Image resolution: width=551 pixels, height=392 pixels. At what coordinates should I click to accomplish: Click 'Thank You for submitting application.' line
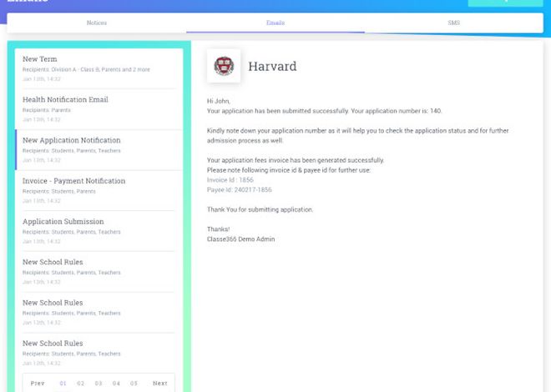coord(260,209)
